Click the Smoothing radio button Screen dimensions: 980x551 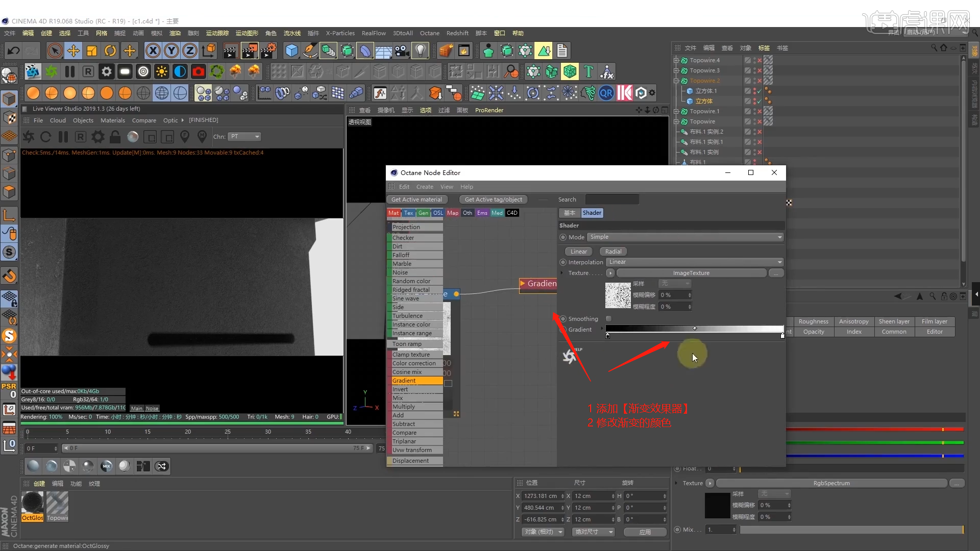pyautogui.click(x=563, y=319)
